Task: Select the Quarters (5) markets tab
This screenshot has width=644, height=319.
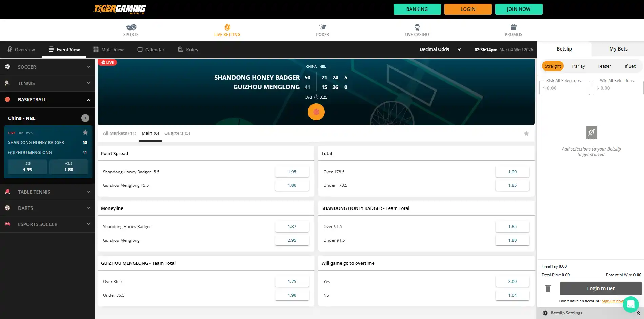Action: pyautogui.click(x=177, y=133)
